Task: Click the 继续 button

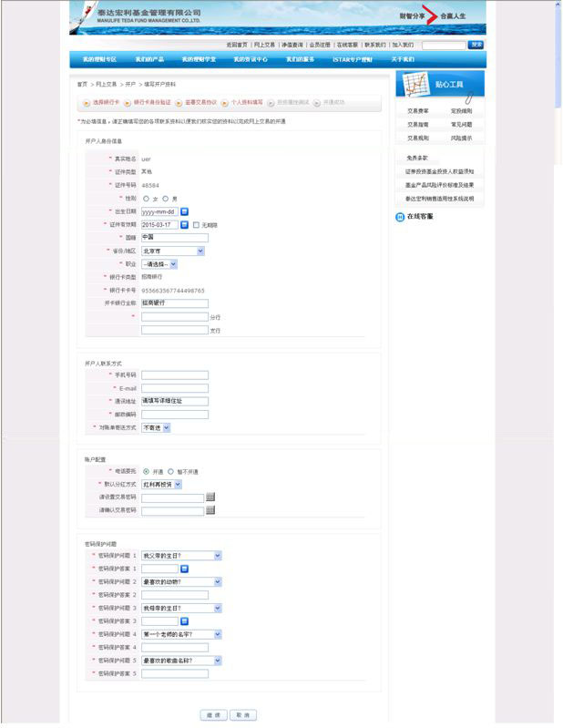Action: click(213, 715)
